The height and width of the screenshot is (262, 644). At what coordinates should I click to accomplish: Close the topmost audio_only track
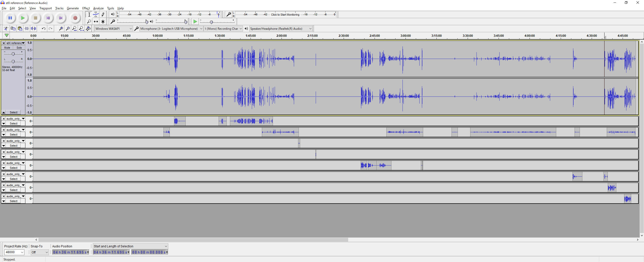(4, 119)
